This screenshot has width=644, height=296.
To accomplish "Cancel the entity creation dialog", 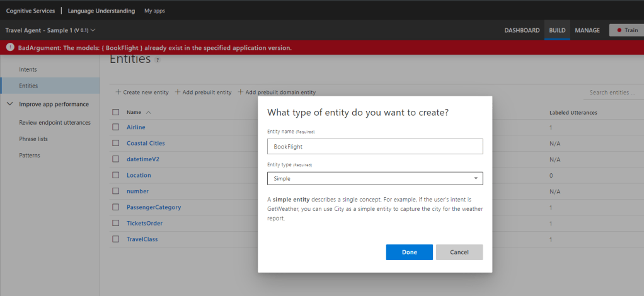I will click(459, 252).
